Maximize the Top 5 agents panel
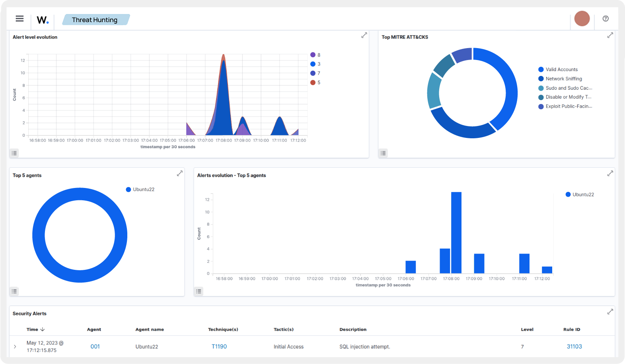The image size is (625, 364). click(179, 173)
